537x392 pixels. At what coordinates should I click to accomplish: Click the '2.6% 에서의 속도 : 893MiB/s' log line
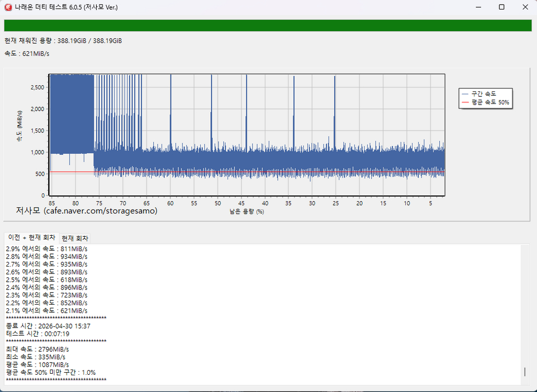pos(47,272)
